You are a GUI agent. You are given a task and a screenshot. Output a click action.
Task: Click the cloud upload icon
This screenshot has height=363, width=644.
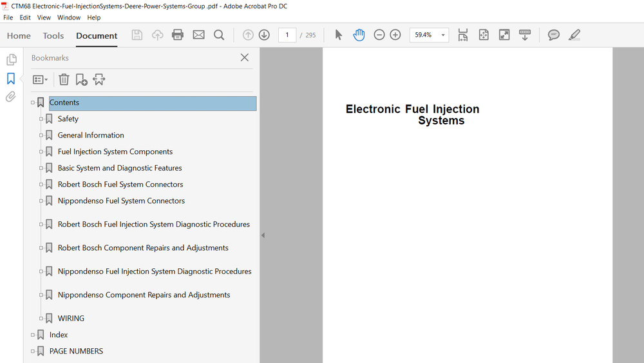click(x=157, y=35)
